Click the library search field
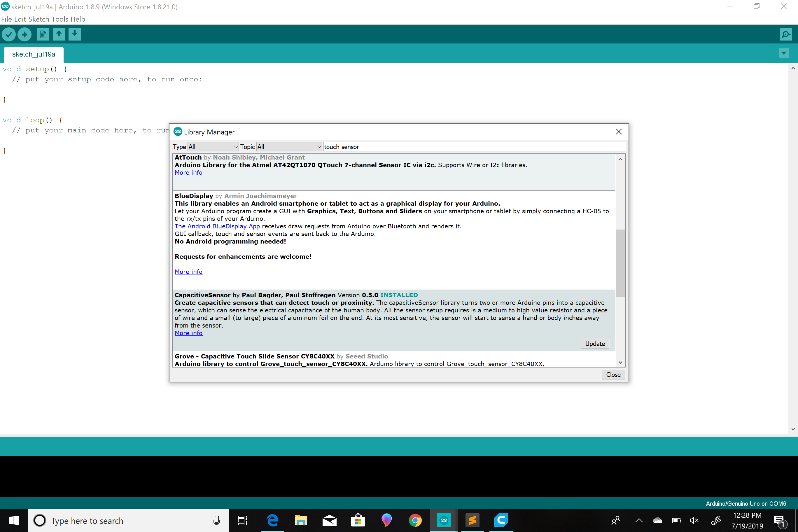 coord(474,147)
